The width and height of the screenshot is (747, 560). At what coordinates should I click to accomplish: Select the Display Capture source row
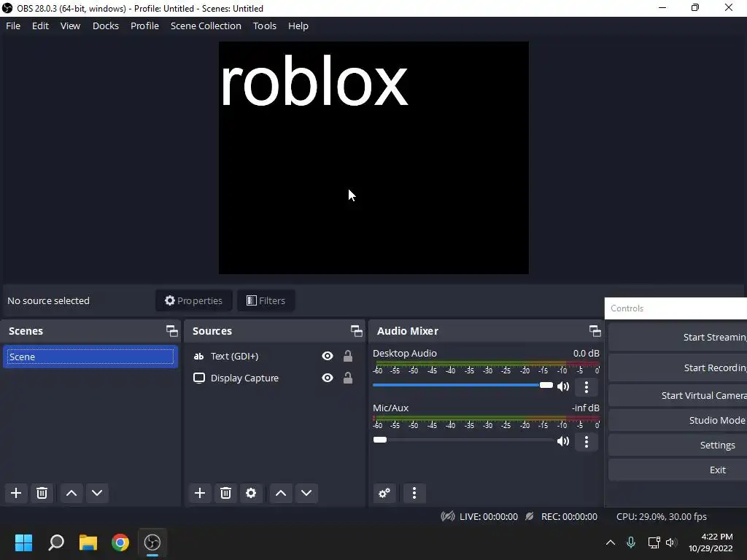(274, 378)
